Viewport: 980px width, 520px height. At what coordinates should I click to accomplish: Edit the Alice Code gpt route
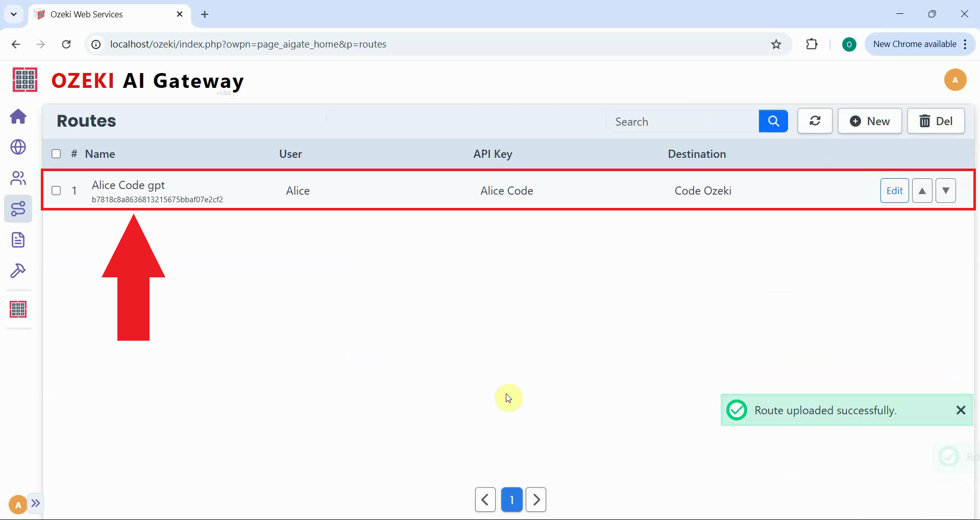coord(894,191)
